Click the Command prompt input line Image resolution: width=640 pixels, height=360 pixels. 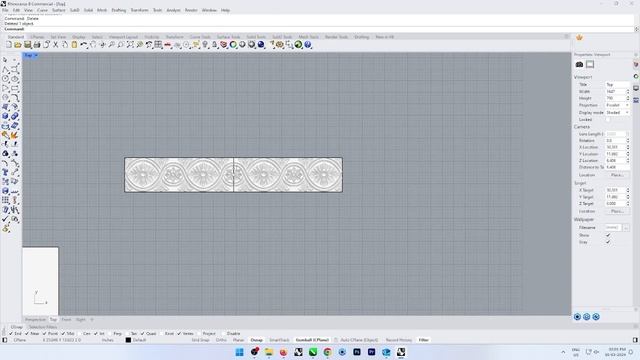pos(318,29)
